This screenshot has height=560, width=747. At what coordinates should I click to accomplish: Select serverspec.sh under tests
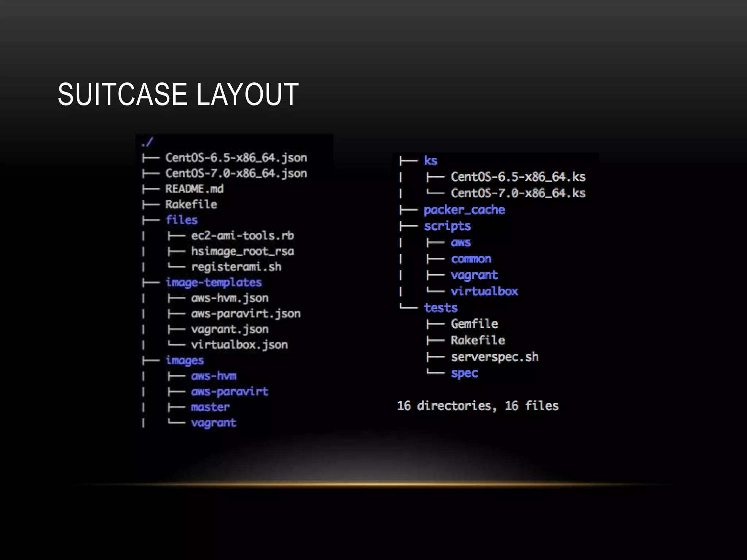tap(495, 357)
